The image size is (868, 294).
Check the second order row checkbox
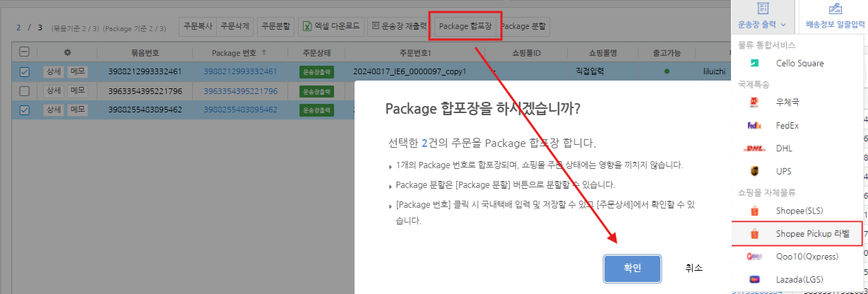pyautogui.click(x=25, y=91)
